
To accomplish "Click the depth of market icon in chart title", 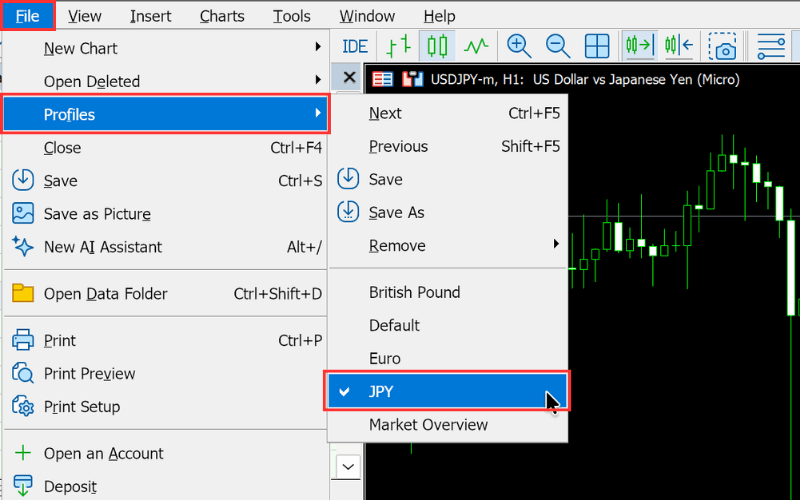I will pyautogui.click(x=383, y=80).
